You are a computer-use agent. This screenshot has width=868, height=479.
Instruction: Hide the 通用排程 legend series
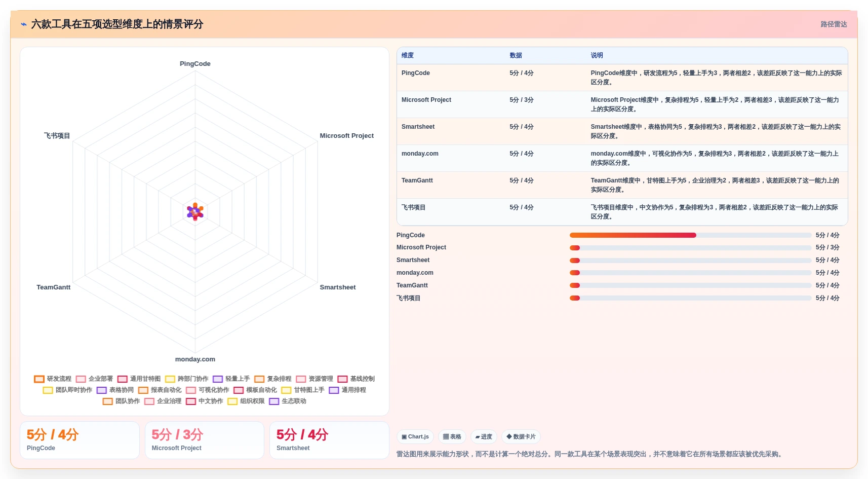(347, 390)
